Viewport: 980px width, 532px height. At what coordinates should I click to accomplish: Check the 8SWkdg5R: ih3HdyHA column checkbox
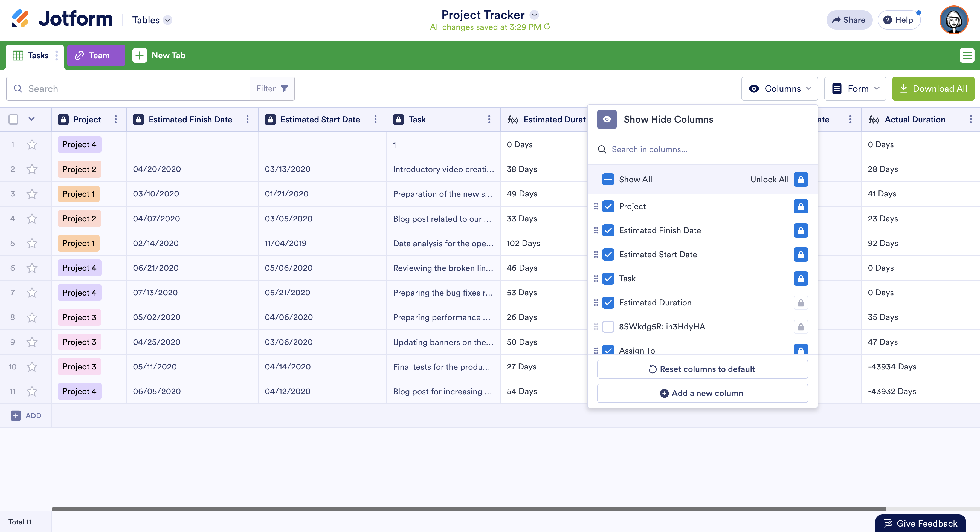(x=608, y=326)
